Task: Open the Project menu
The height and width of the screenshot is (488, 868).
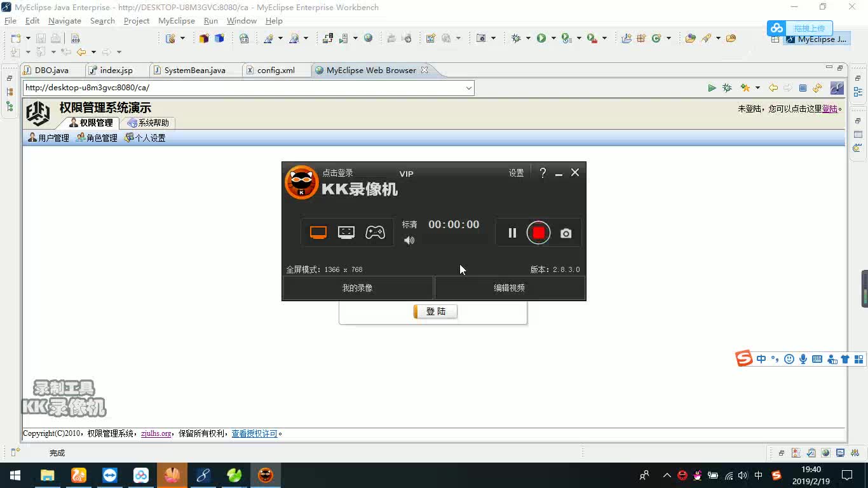Action: point(137,21)
